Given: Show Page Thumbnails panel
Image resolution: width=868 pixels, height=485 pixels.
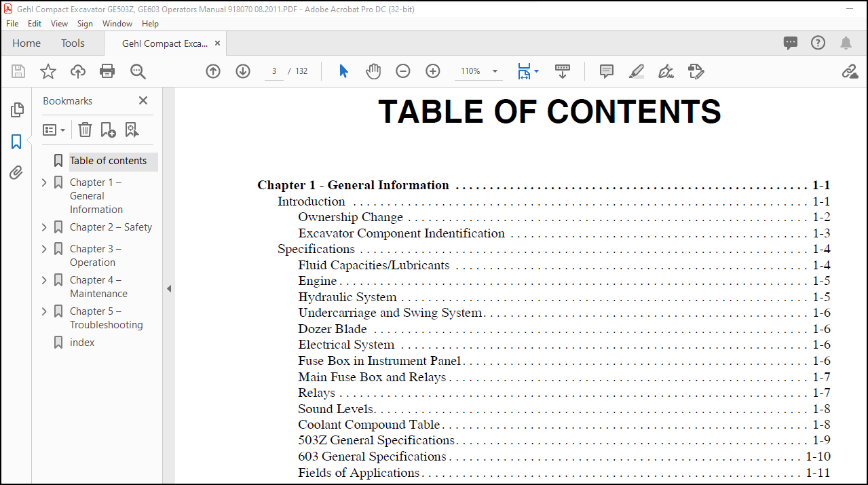Looking at the screenshot, I should tap(16, 110).
